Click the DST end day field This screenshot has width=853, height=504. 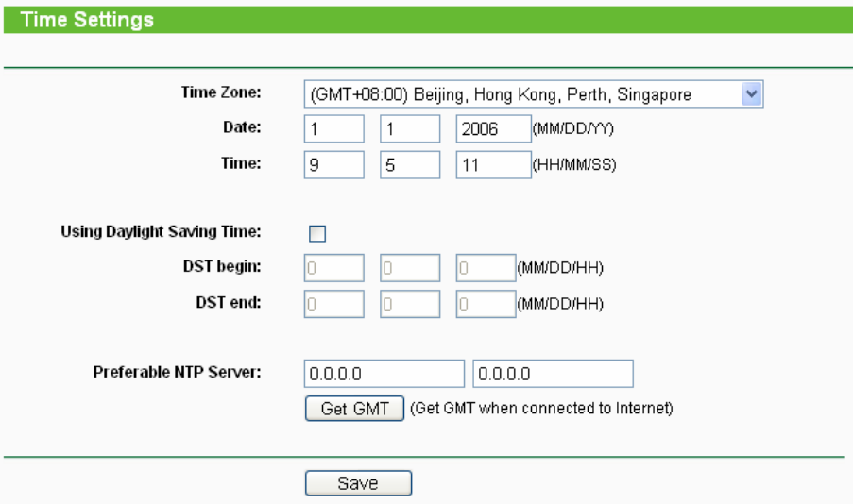tap(410, 304)
